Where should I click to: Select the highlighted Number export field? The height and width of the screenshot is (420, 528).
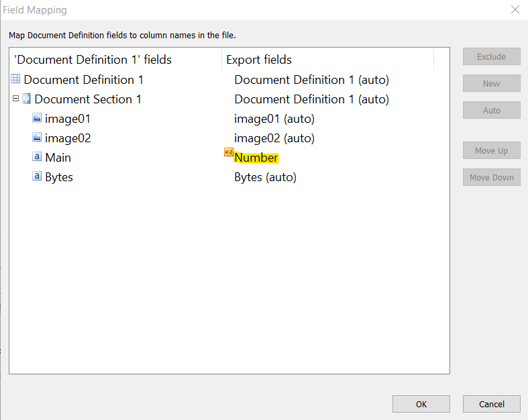tap(256, 158)
